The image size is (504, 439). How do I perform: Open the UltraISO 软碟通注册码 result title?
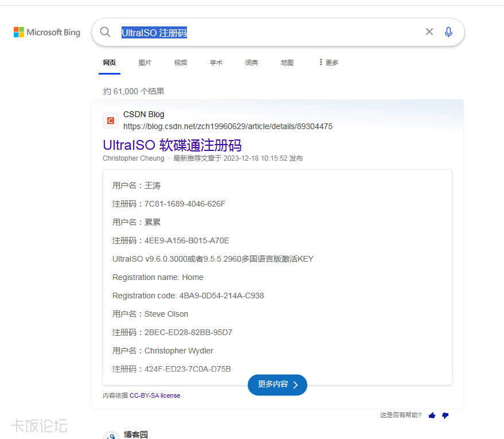tap(172, 145)
